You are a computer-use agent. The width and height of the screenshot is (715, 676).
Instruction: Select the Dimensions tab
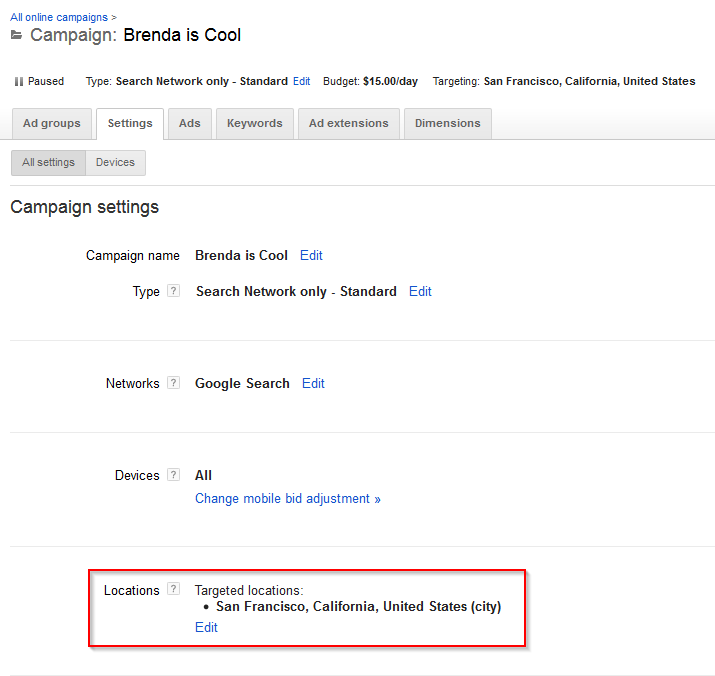click(x=448, y=124)
